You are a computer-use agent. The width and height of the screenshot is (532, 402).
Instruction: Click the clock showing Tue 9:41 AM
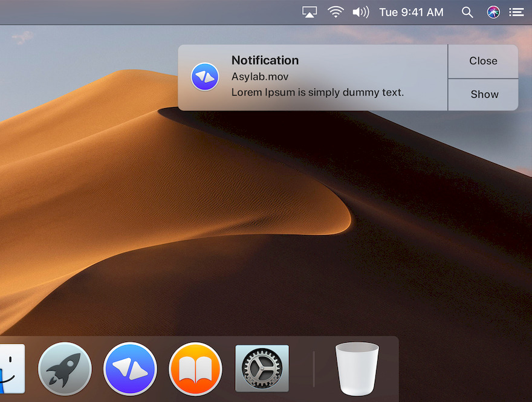[x=411, y=13]
